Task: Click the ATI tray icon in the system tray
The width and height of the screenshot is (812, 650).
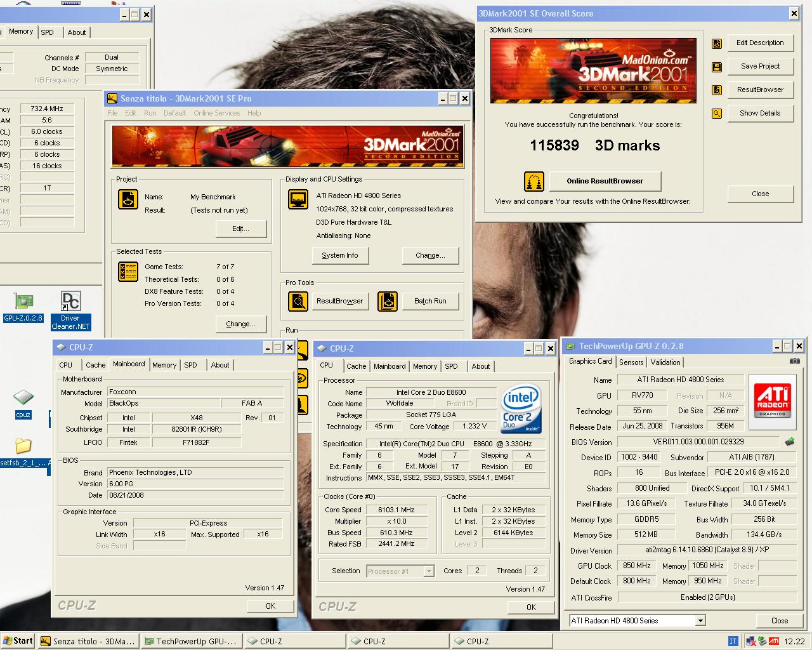Action: 774,641
